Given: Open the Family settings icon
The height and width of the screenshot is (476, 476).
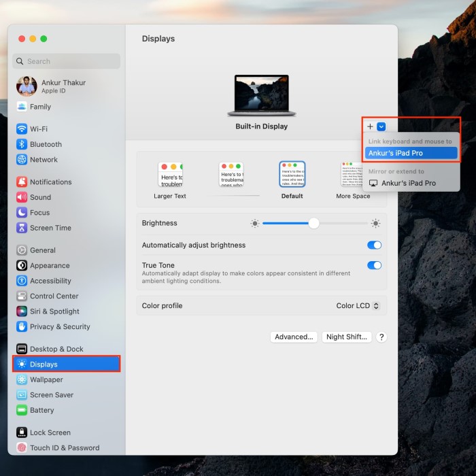Looking at the screenshot, I should [x=22, y=107].
